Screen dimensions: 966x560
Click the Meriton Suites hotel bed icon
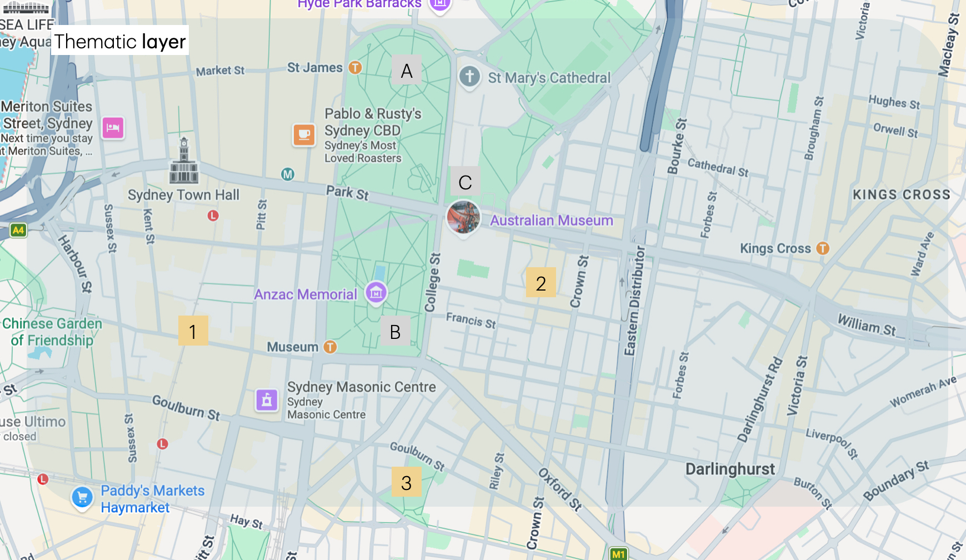click(x=113, y=128)
